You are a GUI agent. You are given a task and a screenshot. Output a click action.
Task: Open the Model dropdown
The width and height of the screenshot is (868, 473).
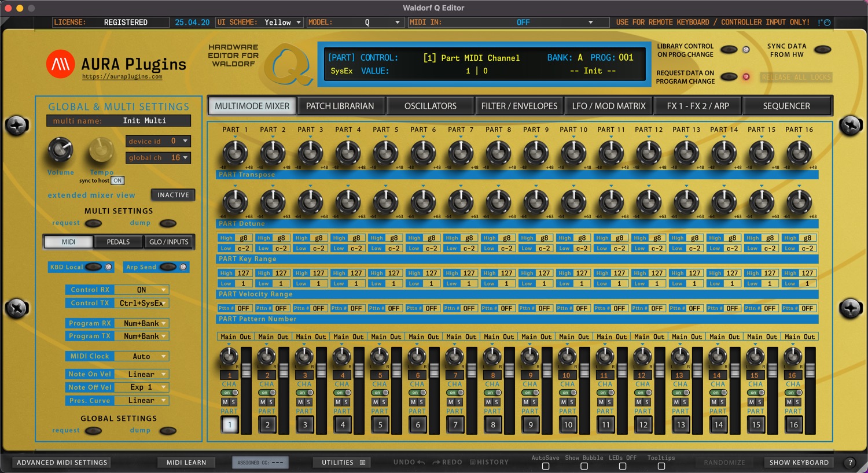coord(355,23)
